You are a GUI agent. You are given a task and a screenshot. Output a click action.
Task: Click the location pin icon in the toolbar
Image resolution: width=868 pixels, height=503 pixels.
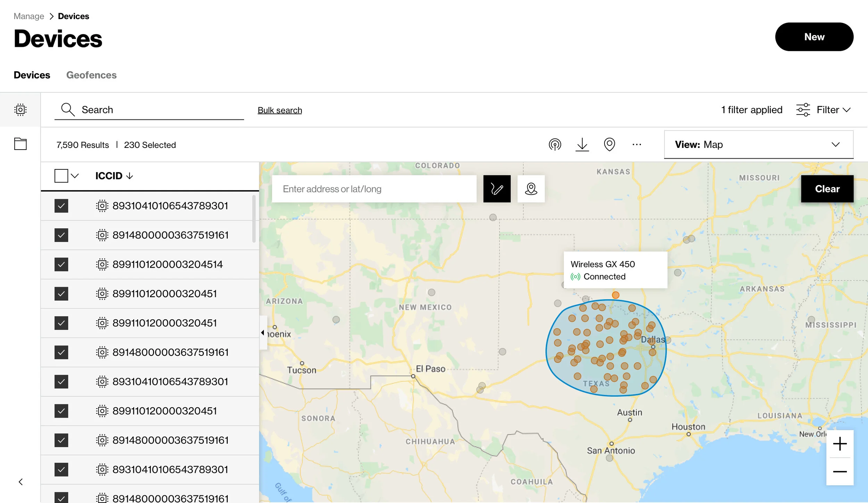click(610, 144)
